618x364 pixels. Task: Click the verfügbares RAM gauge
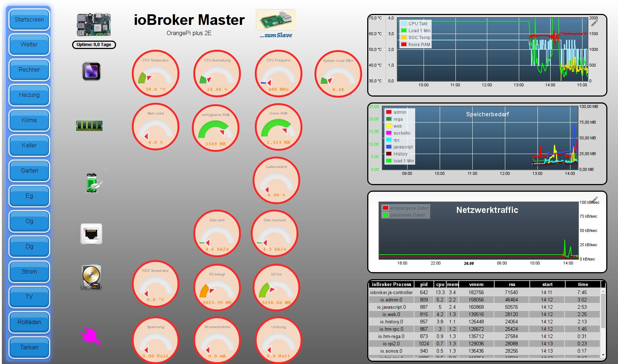tap(216, 128)
